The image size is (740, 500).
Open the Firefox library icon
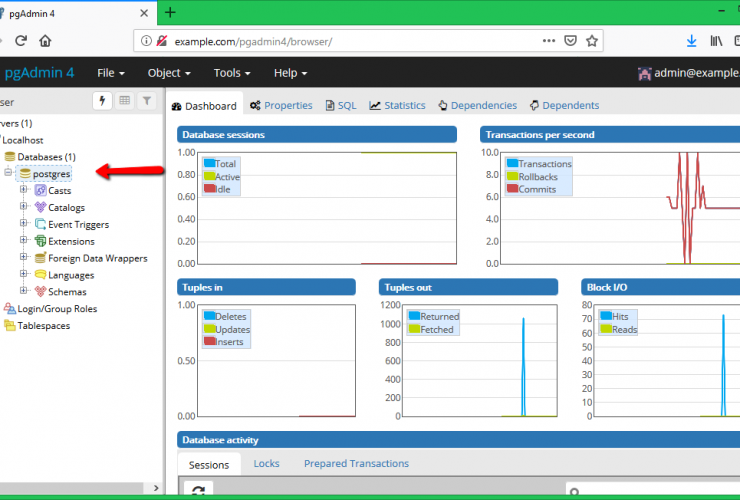pyautogui.click(x=717, y=41)
